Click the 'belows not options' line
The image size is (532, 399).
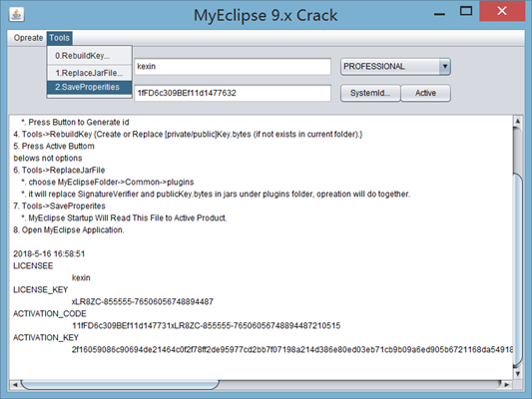[48, 158]
